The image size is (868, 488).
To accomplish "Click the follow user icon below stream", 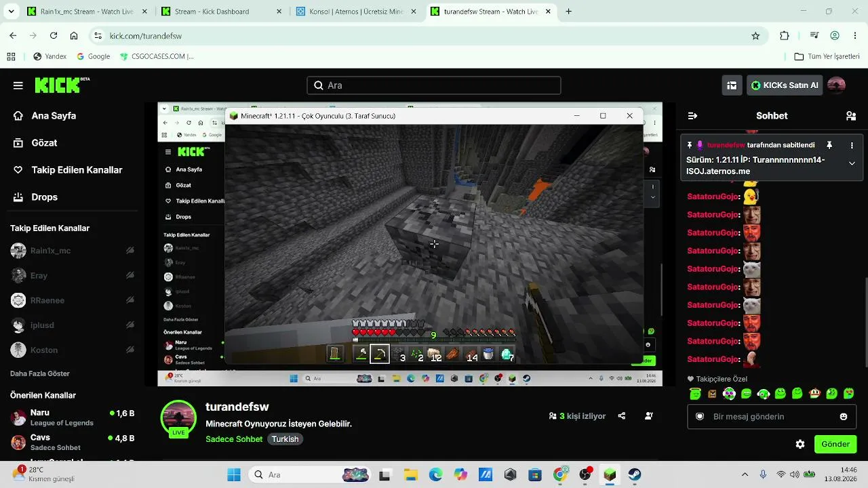I will (x=649, y=416).
